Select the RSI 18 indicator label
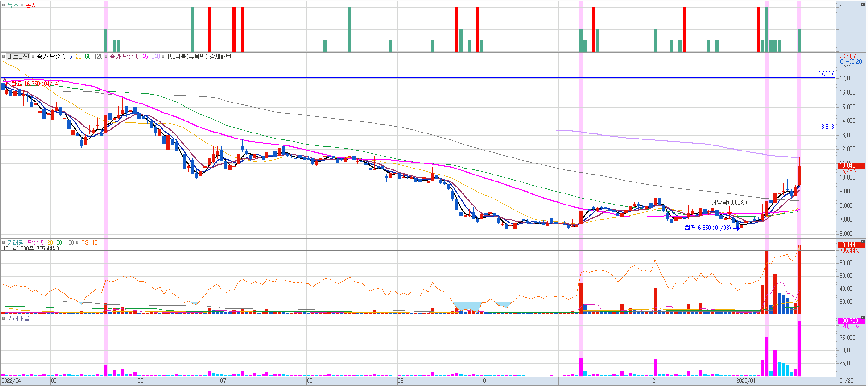The image size is (868, 386). [x=89, y=242]
